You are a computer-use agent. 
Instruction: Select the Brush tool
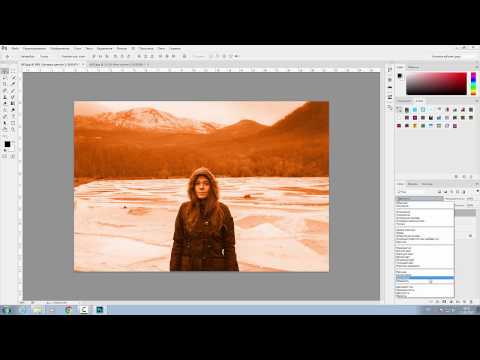point(13,91)
